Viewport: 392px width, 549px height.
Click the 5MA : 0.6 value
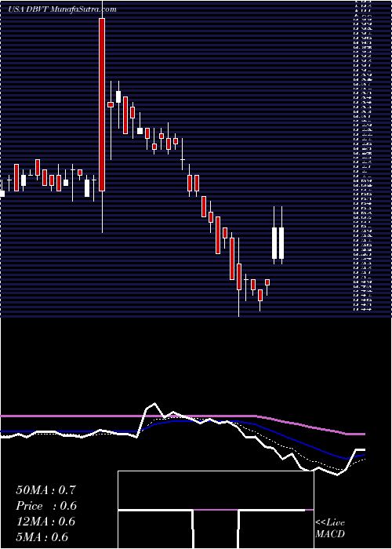[x=42, y=537]
